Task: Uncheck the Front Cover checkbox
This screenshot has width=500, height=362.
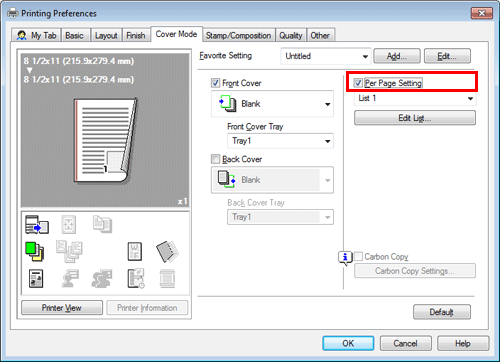Action: pos(216,83)
